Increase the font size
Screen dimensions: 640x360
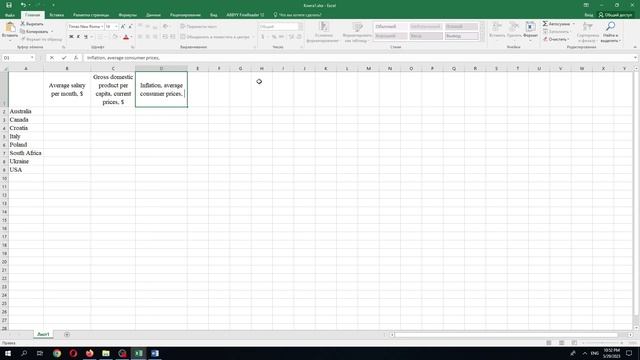pos(123,26)
